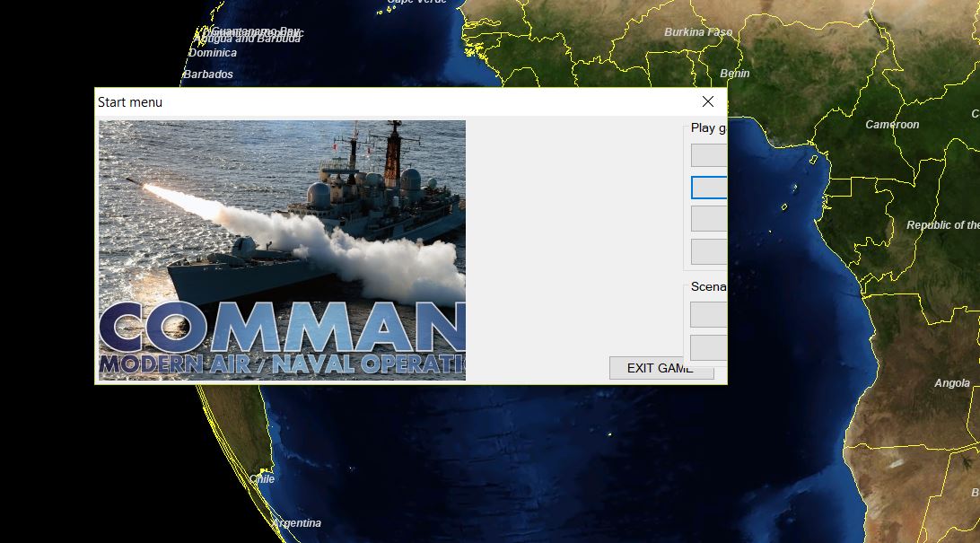The height and width of the screenshot is (543, 980).
Task: Click the first Scenario section button
Action: [709, 314]
